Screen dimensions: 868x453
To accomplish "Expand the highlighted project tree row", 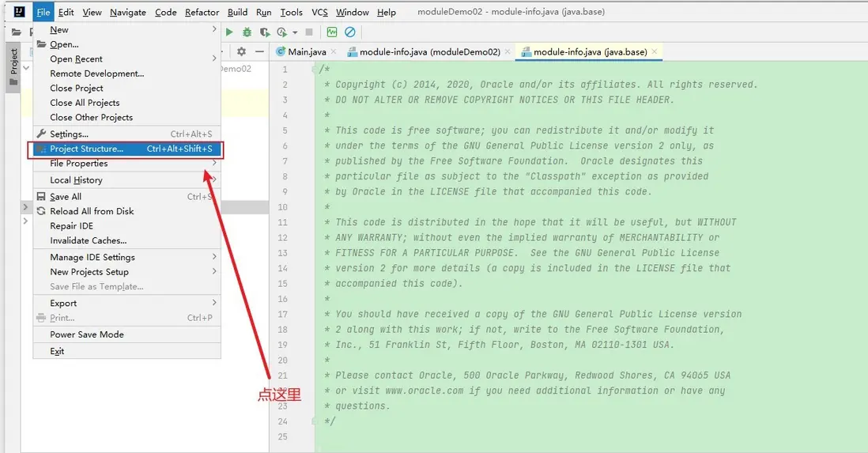I will 25,206.
